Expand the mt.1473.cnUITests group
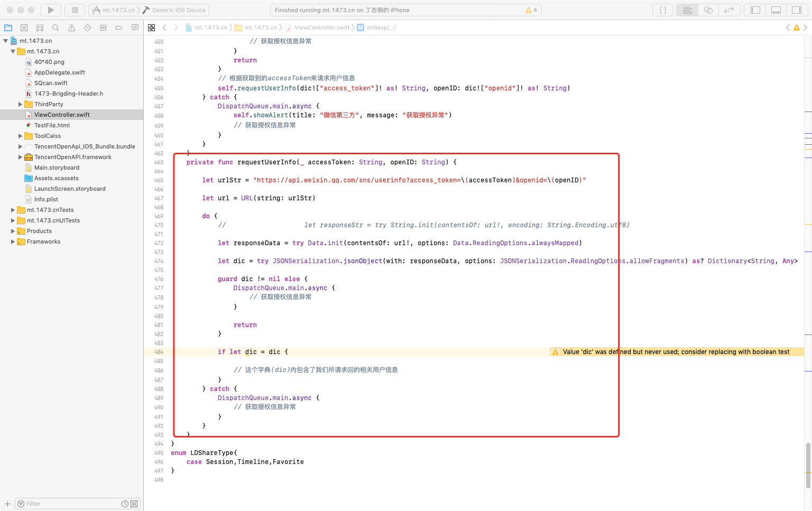 coord(13,220)
